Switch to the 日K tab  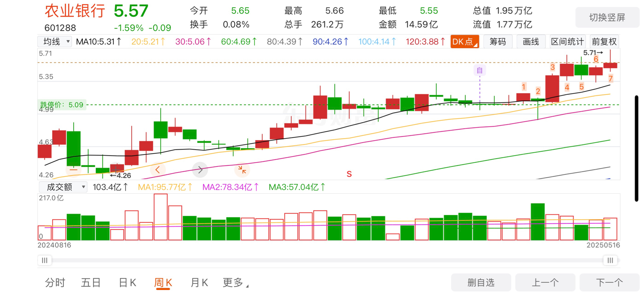click(127, 283)
